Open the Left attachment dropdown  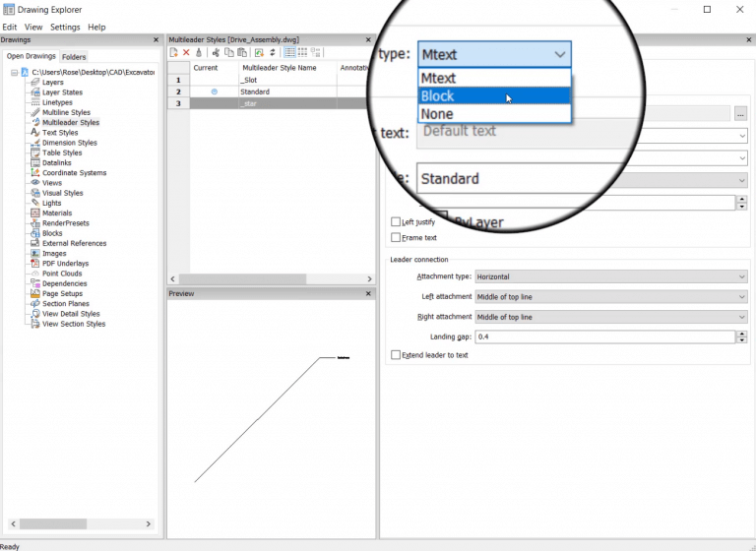tap(611, 297)
